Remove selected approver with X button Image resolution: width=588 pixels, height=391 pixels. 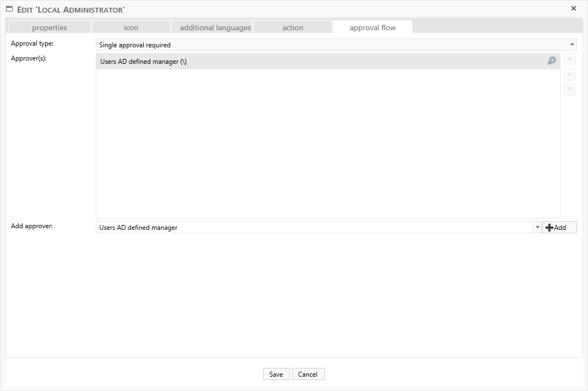coord(570,89)
